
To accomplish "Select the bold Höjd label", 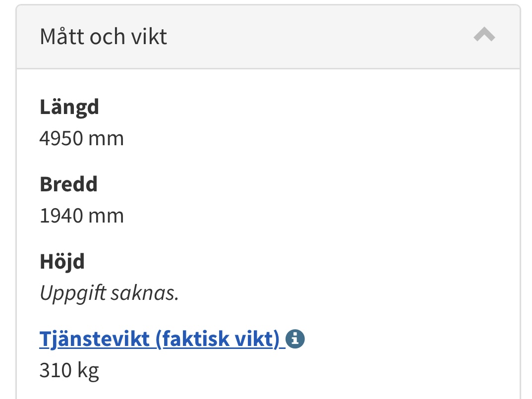I will [62, 262].
